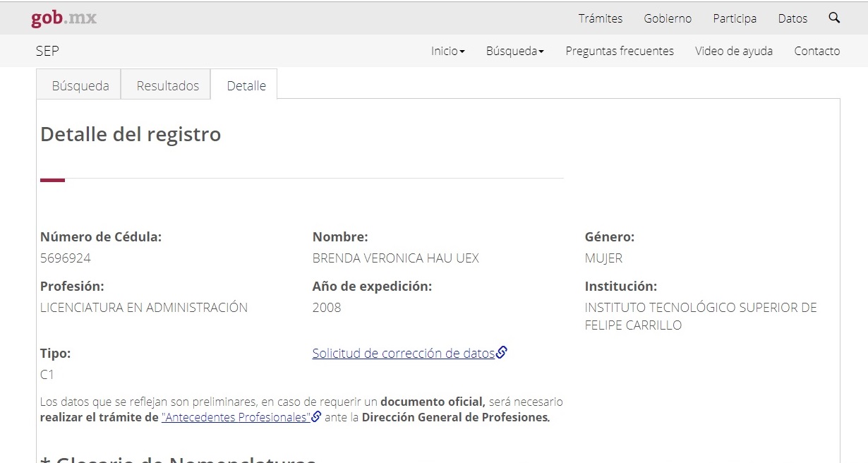Screen dimensions: 868x463
Task: Expand the Búsqueda dropdown in navbar
Action: [x=514, y=51]
